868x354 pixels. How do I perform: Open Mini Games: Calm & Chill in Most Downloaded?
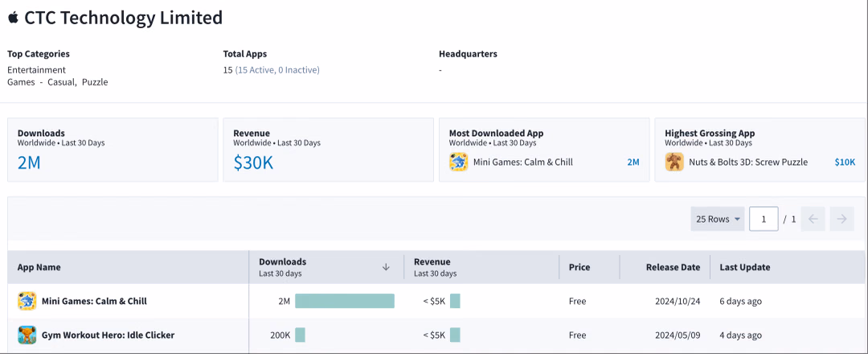(522, 163)
